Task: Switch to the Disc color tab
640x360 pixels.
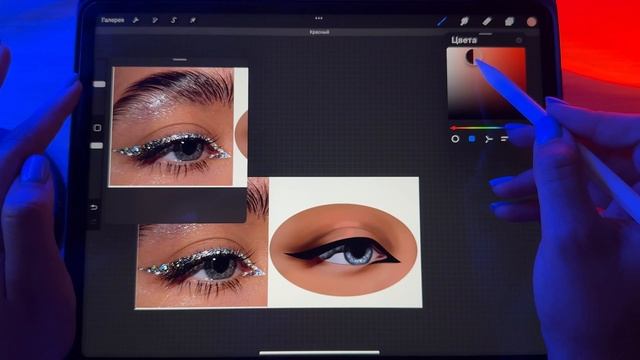Action: 455,139
